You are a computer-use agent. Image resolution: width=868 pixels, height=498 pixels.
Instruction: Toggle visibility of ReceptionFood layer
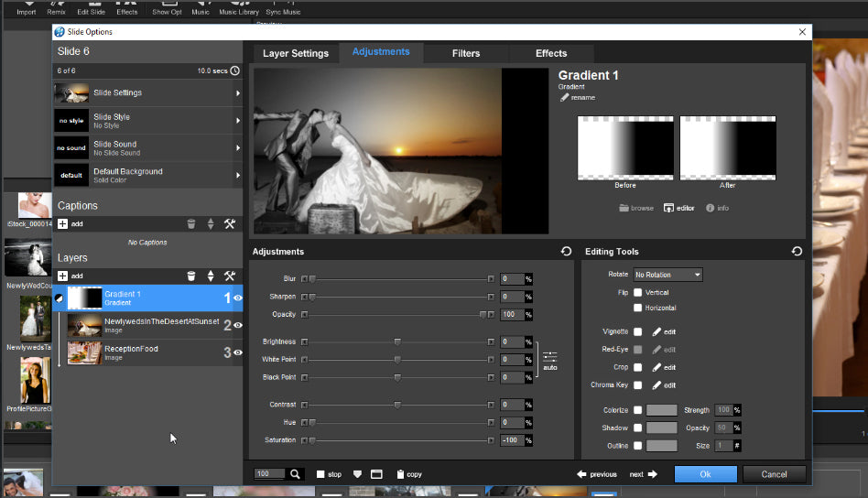pyautogui.click(x=238, y=352)
